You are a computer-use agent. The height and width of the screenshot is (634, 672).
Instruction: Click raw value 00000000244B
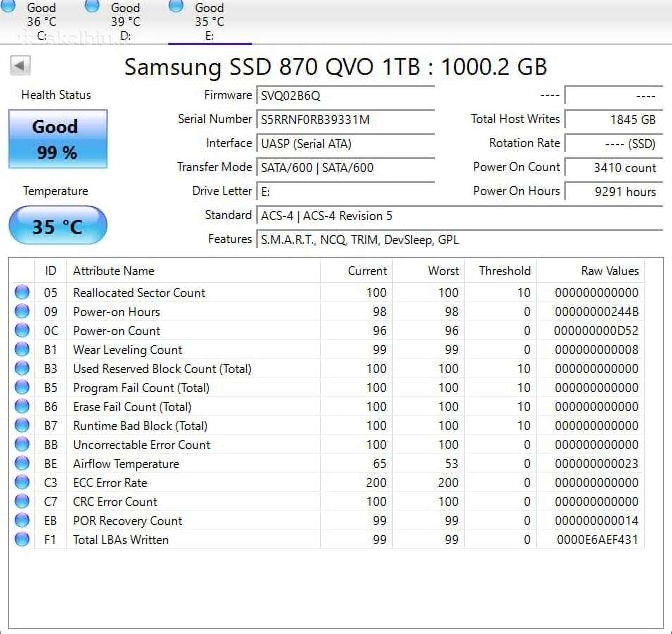596,311
